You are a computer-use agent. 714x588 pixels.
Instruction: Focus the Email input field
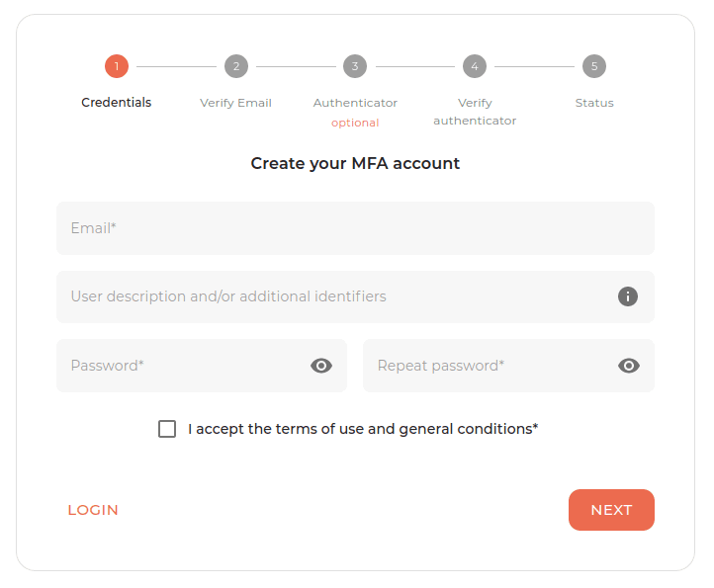coord(355,228)
